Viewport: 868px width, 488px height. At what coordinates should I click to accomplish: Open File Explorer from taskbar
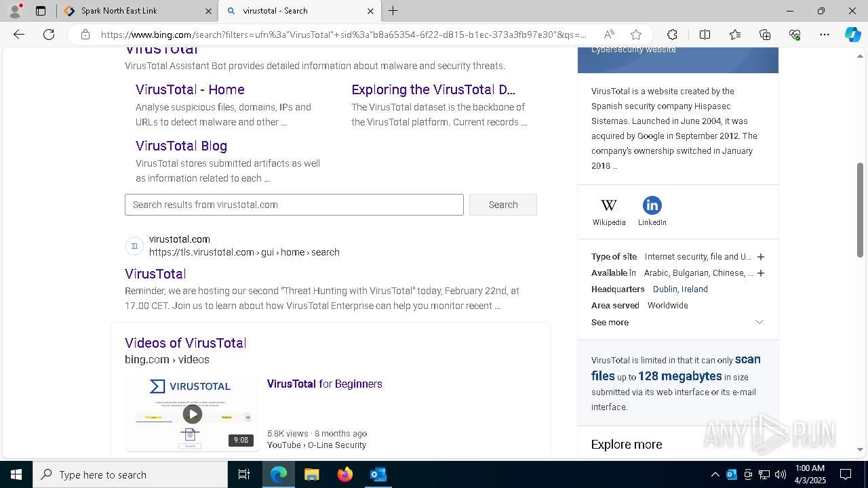[311, 474]
